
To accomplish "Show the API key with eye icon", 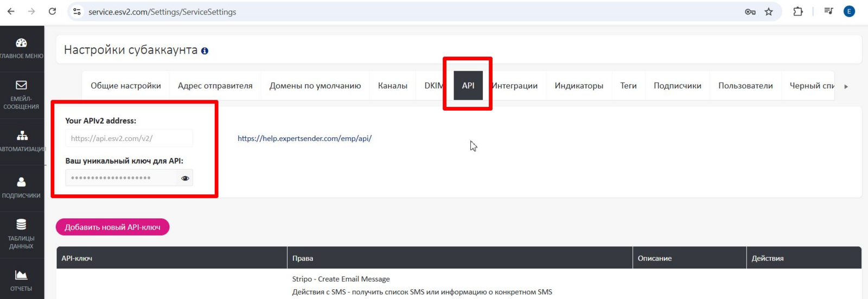I will pos(185,178).
